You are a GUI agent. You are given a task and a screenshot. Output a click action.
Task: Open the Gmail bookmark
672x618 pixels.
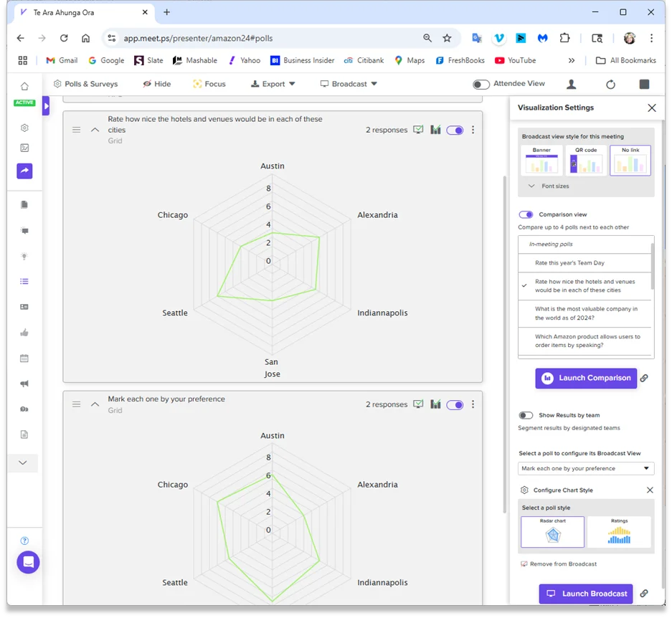point(62,60)
